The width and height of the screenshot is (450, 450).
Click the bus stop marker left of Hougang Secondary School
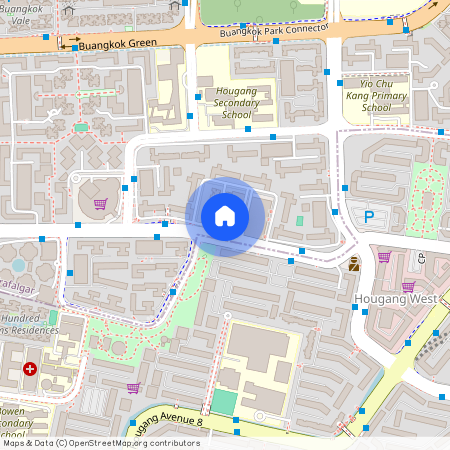(x=198, y=97)
